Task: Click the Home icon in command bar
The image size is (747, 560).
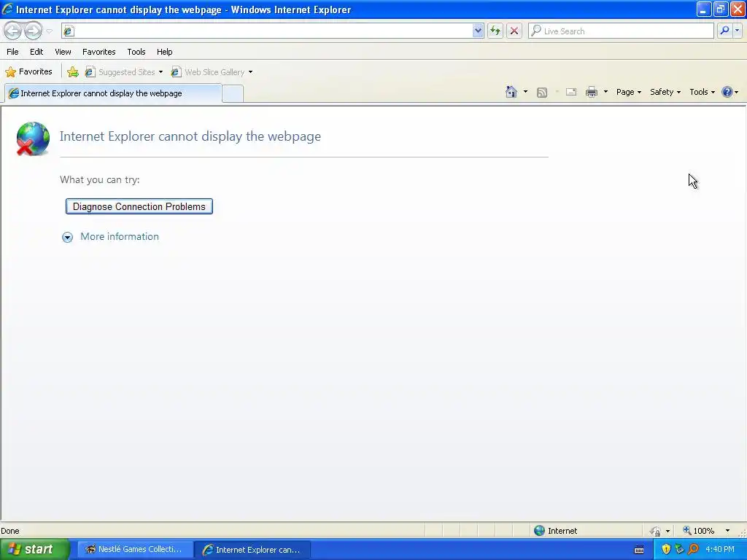Action: click(x=511, y=92)
